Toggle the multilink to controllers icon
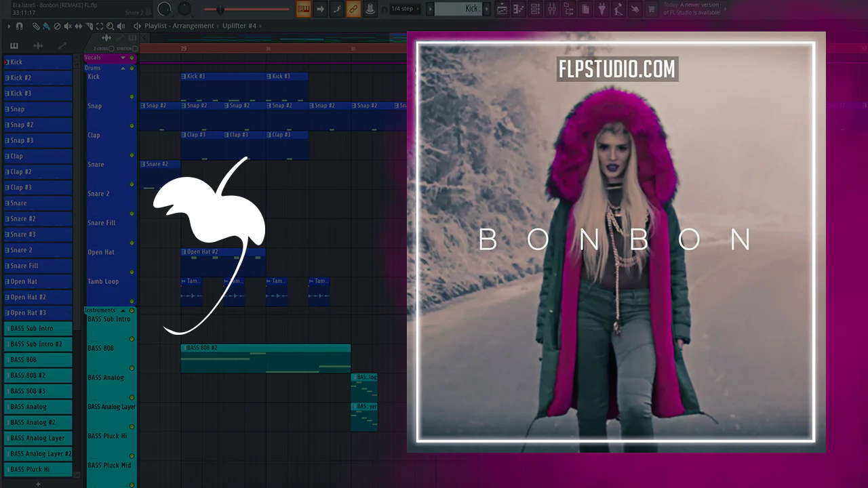 [x=353, y=9]
